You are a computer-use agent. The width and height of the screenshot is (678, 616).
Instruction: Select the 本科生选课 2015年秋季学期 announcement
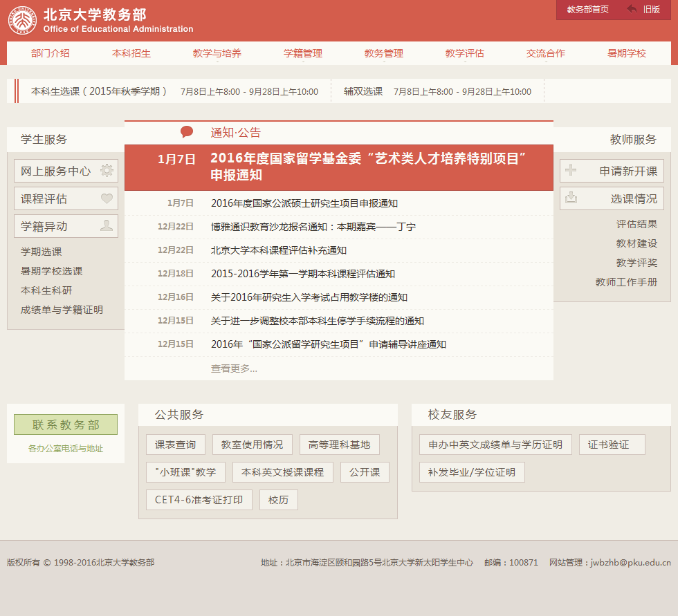[x=100, y=91]
